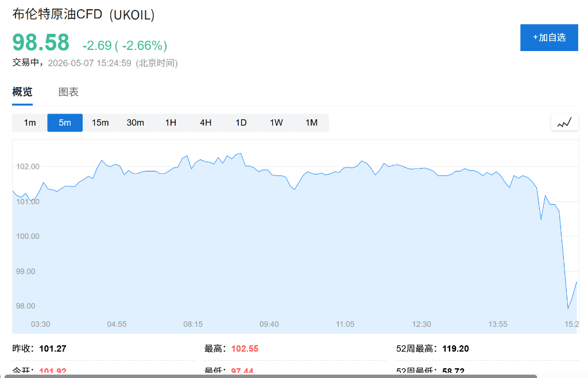
Task: Choose the 1H interval
Action: pyautogui.click(x=171, y=123)
